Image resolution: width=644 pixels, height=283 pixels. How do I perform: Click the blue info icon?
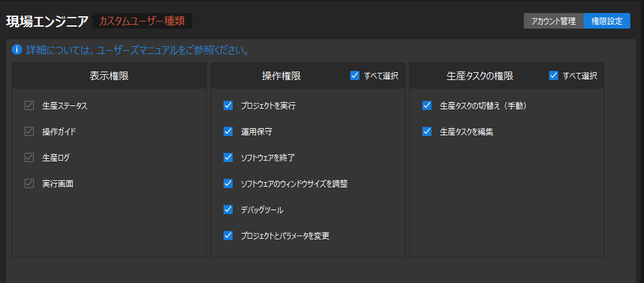[18, 49]
